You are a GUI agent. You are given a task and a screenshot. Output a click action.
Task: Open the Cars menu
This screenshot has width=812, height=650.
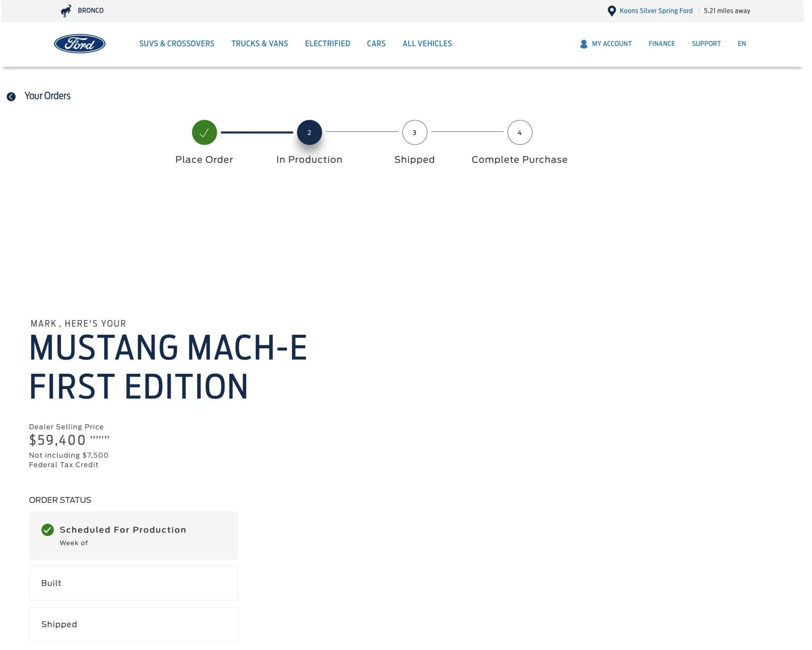(376, 44)
